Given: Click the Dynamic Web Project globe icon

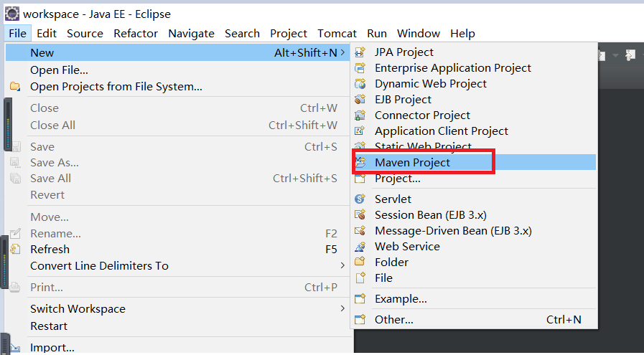Looking at the screenshot, I should (x=360, y=84).
